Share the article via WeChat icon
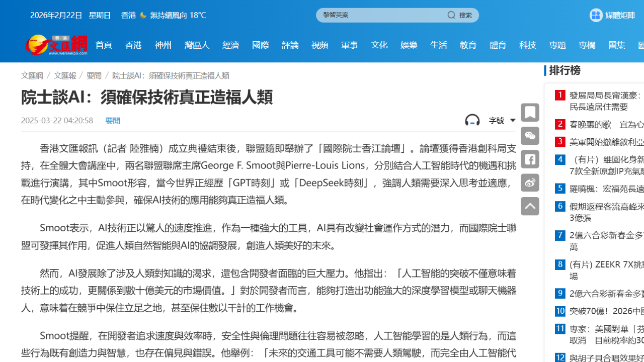This screenshot has height=362, width=644. coord(530,136)
